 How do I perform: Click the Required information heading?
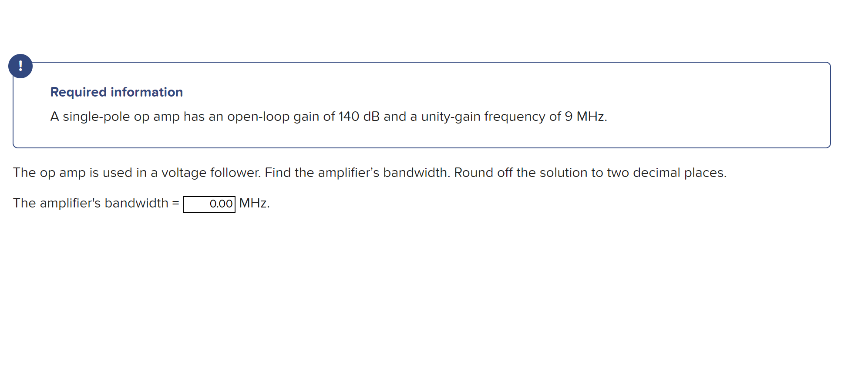pyautogui.click(x=116, y=91)
